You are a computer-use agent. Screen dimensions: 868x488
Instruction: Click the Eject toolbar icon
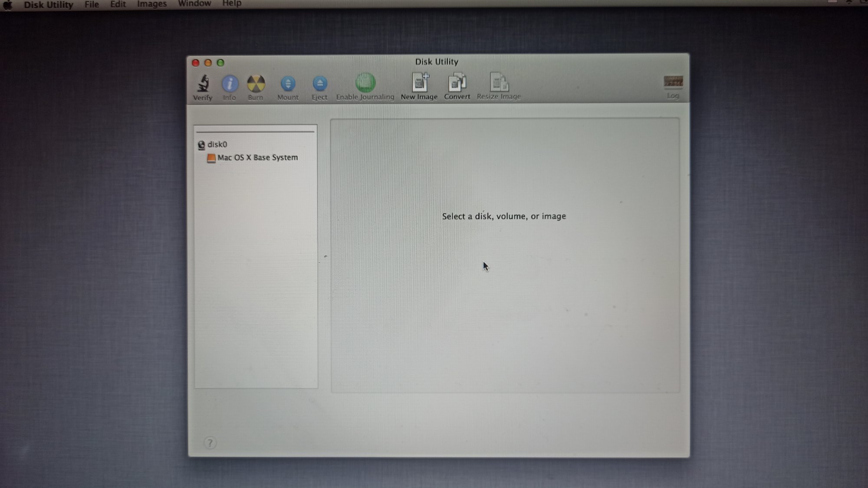[320, 84]
